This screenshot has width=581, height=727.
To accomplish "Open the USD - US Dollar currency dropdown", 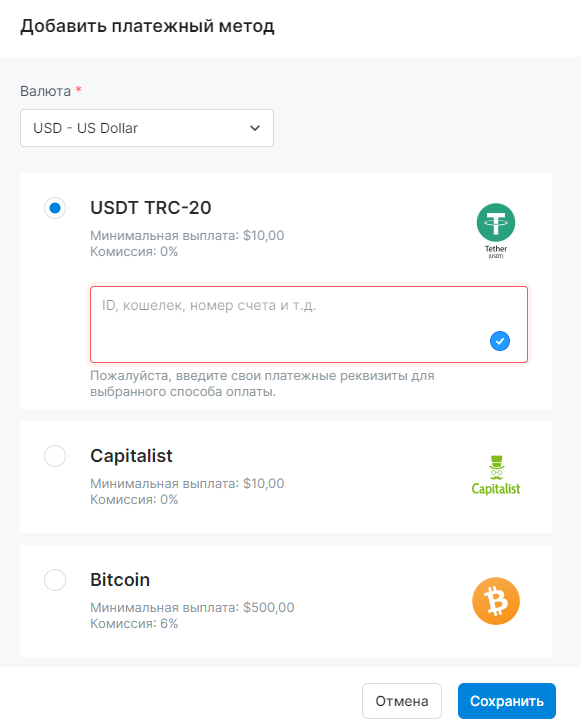I will coord(147,128).
